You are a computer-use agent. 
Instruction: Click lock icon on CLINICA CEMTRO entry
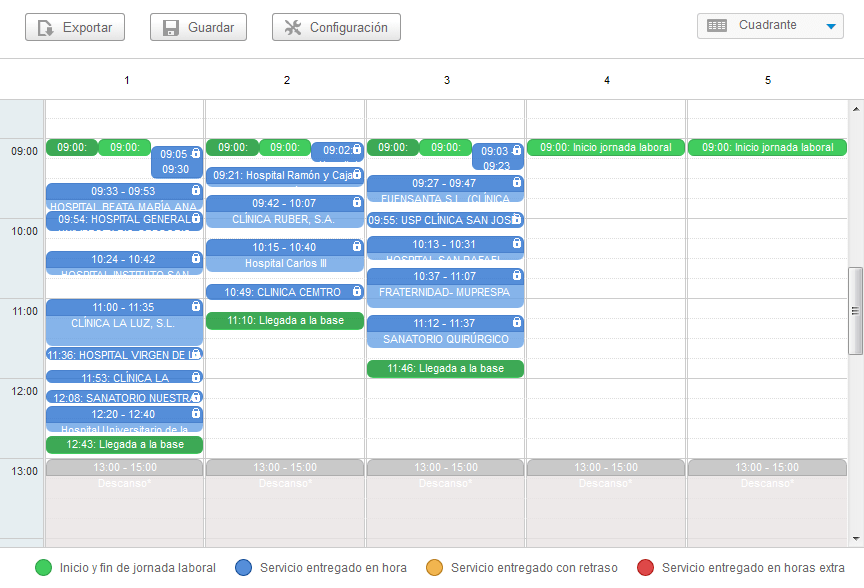pyautogui.click(x=357, y=291)
